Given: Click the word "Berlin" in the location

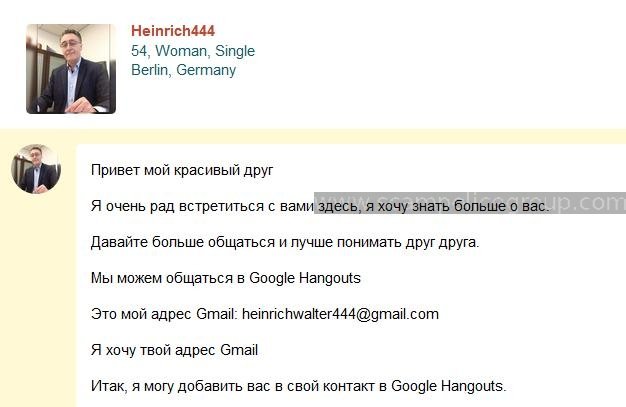Looking at the screenshot, I should [x=149, y=70].
